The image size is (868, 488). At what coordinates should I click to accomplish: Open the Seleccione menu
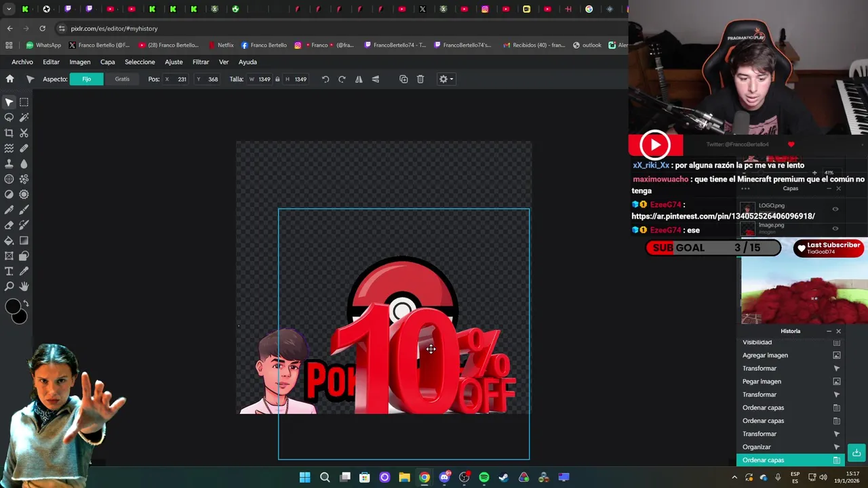point(140,62)
